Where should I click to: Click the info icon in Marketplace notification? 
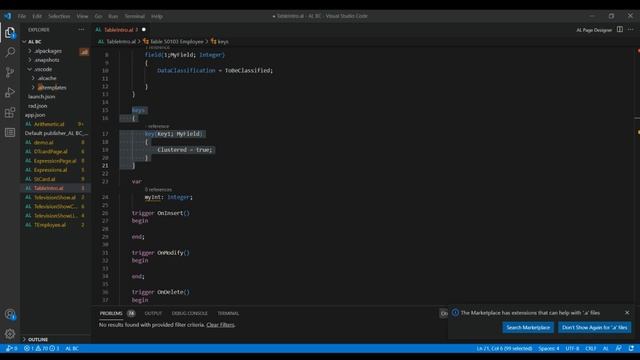[455, 313]
